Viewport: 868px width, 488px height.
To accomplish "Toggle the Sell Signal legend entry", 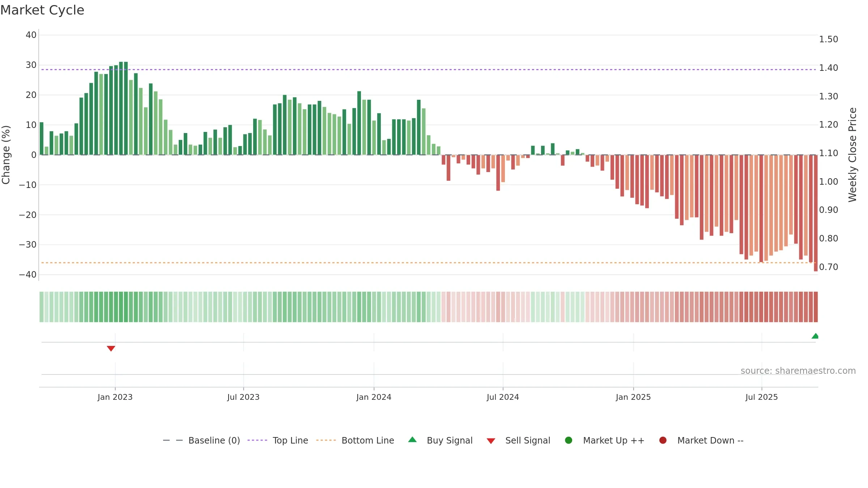I will pos(518,440).
